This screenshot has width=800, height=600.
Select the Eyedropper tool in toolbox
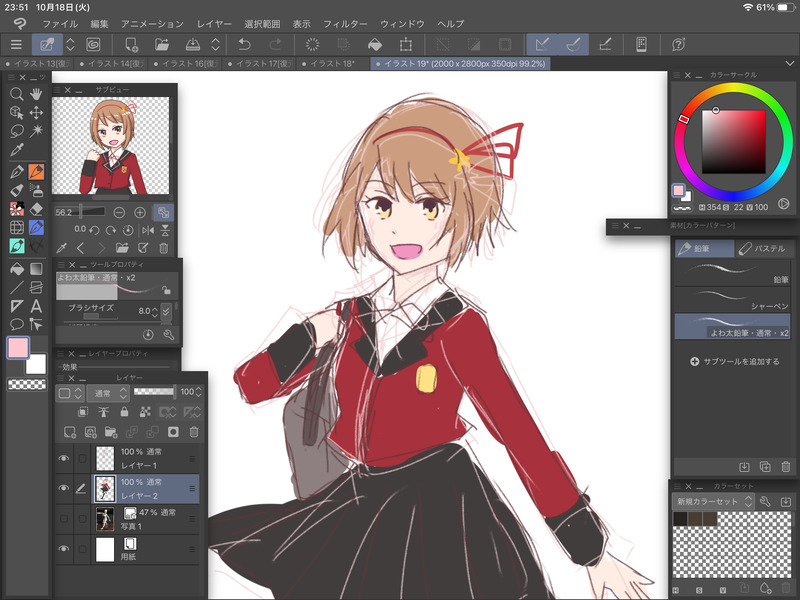[x=16, y=150]
